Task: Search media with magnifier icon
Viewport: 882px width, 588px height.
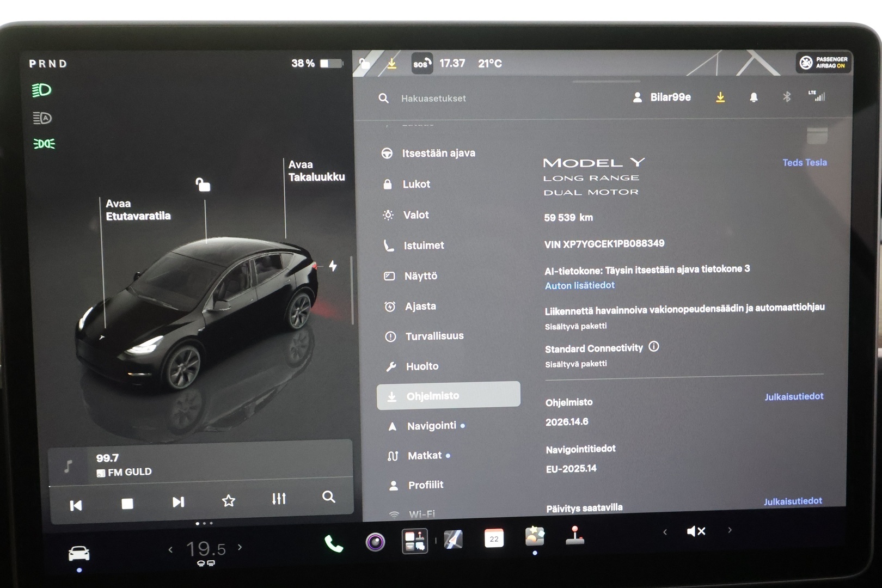Action: (328, 497)
